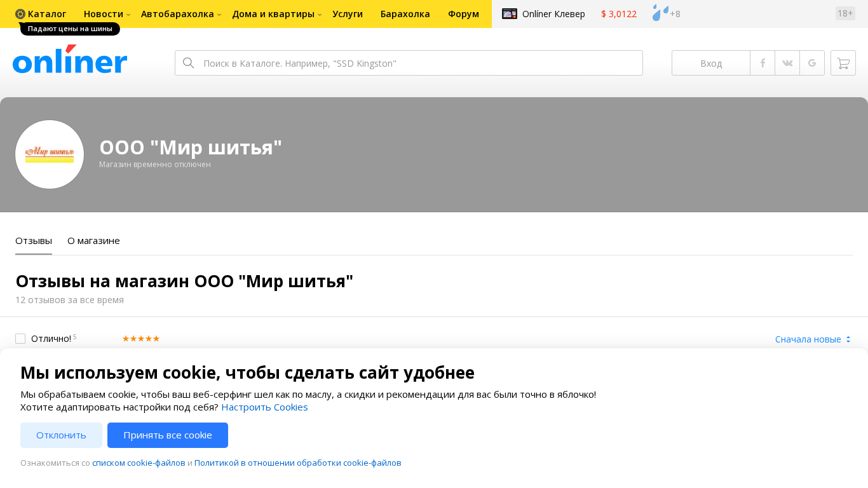Open the Сначала новые sort dropdown
The height and width of the screenshot is (488, 868).
click(813, 339)
